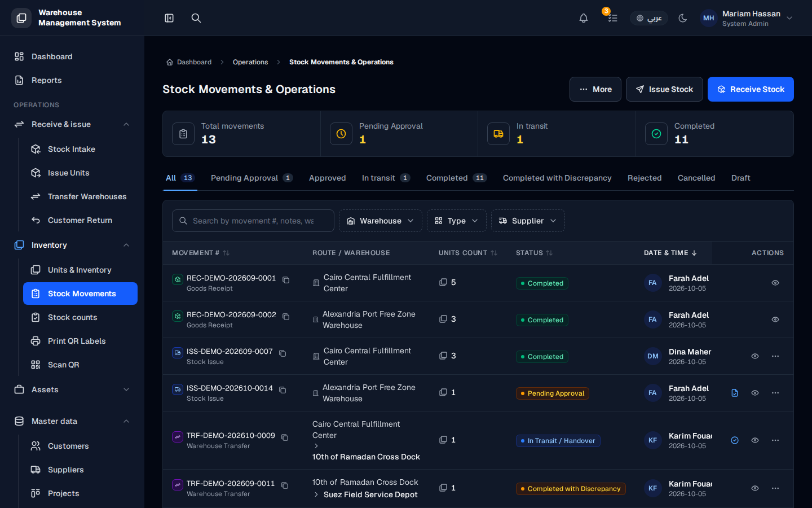Screen dimensions: 812x508
Task: View details of ISS-DEMO-202609-0007 via eye icon
Action: click(755, 356)
